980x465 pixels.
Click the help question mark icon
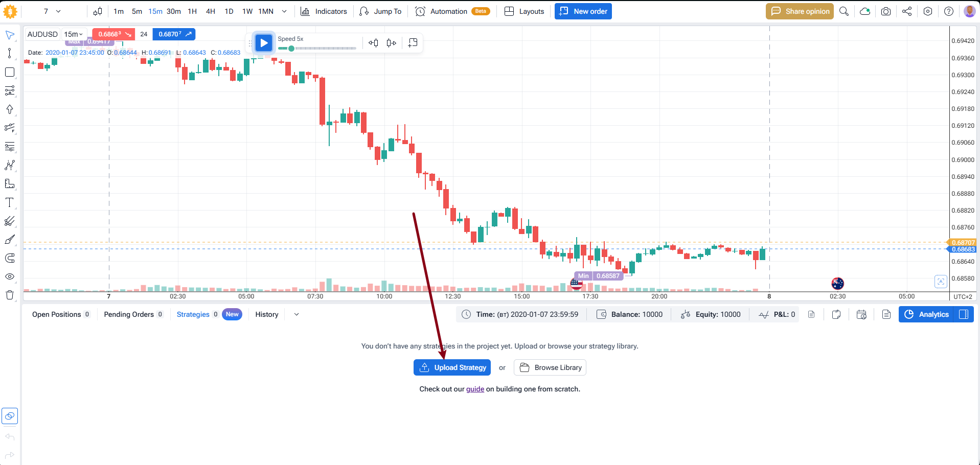[948, 11]
